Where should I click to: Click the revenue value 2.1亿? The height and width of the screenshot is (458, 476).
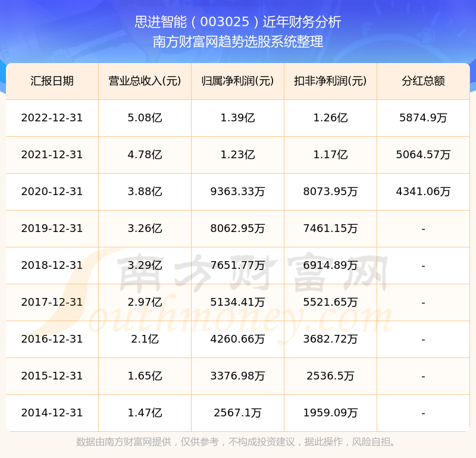[x=145, y=339]
